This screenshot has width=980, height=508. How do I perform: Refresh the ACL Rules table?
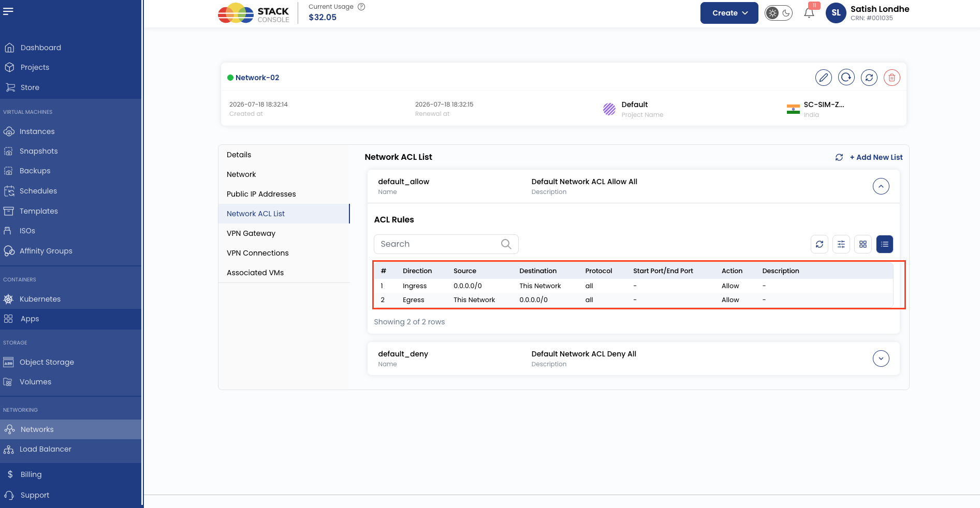coord(819,244)
